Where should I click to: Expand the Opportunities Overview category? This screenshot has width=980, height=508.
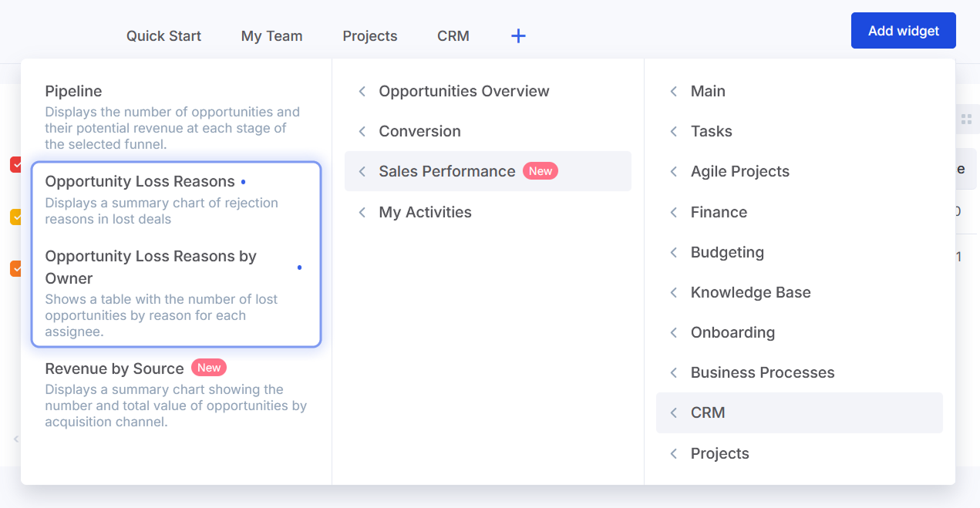click(463, 92)
